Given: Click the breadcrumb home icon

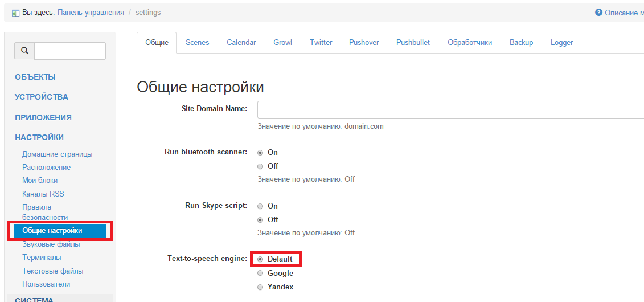Looking at the screenshot, I should click(x=15, y=13).
